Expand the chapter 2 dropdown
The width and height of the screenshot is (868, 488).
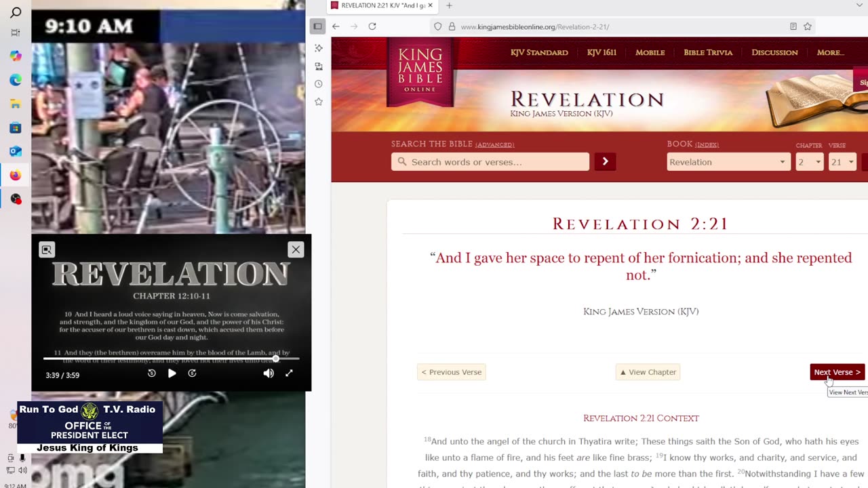tap(809, 162)
